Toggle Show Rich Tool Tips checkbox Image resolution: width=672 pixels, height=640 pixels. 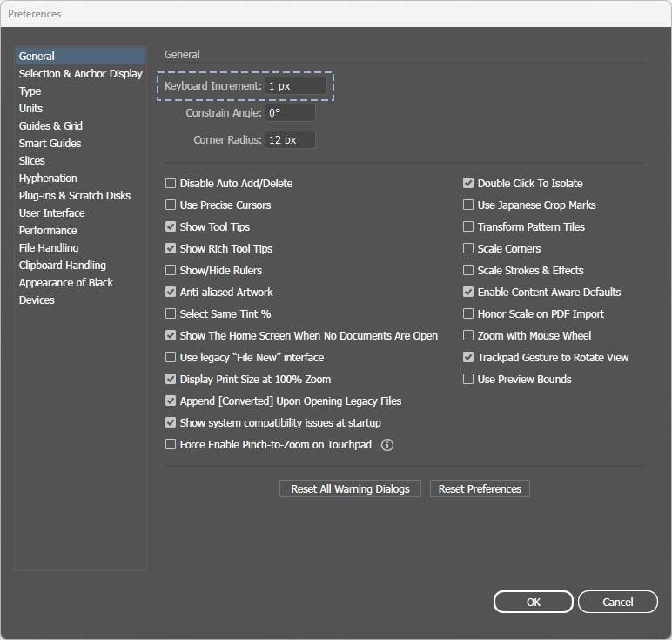[171, 249]
